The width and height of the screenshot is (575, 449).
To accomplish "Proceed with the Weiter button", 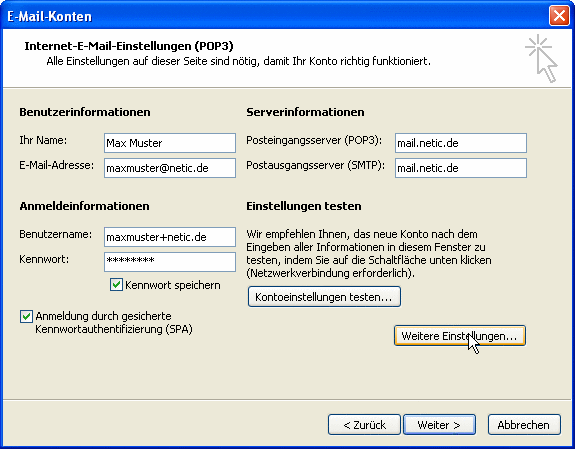I will 439,425.
